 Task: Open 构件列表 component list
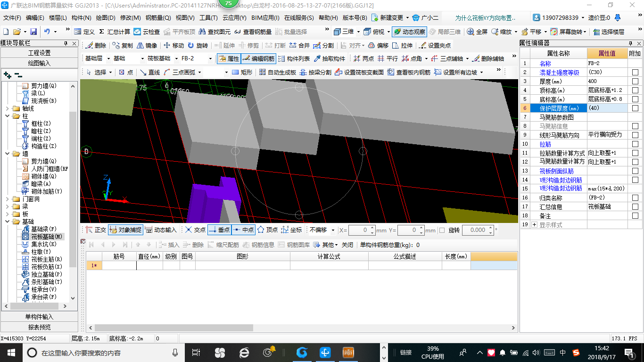[294, 58]
